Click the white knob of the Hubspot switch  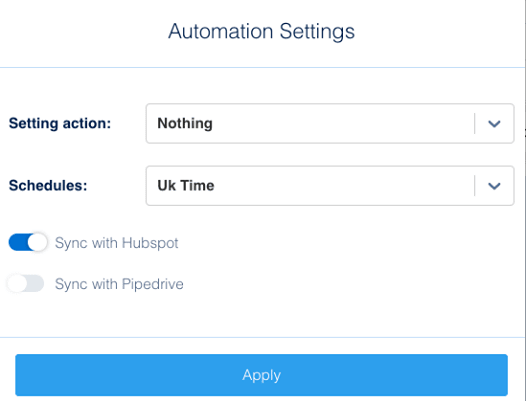pyautogui.click(x=37, y=242)
